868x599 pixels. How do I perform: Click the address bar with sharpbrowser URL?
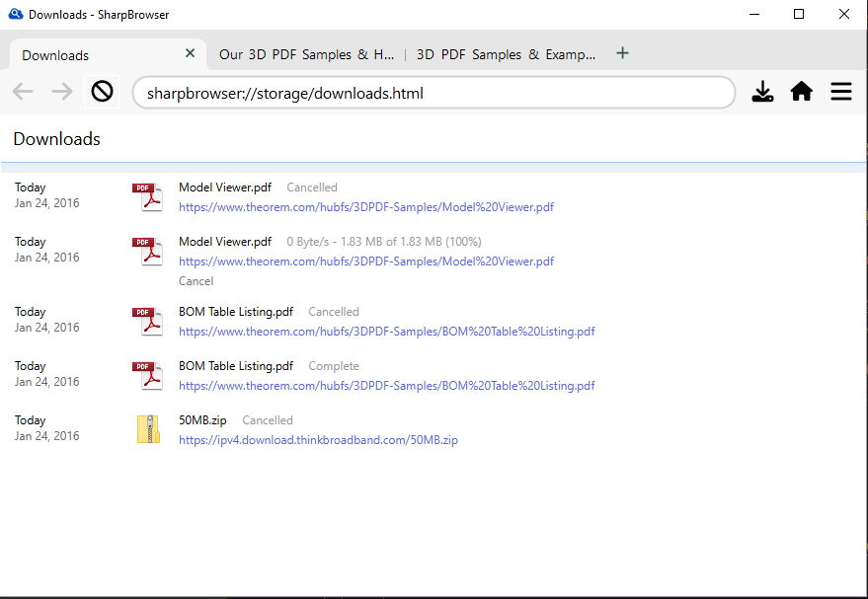coord(434,93)
